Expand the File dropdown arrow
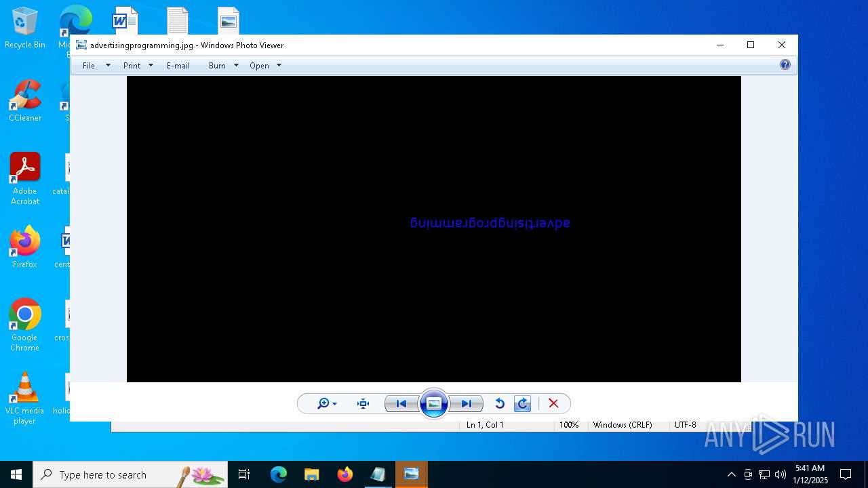 (x=108, y=66)
